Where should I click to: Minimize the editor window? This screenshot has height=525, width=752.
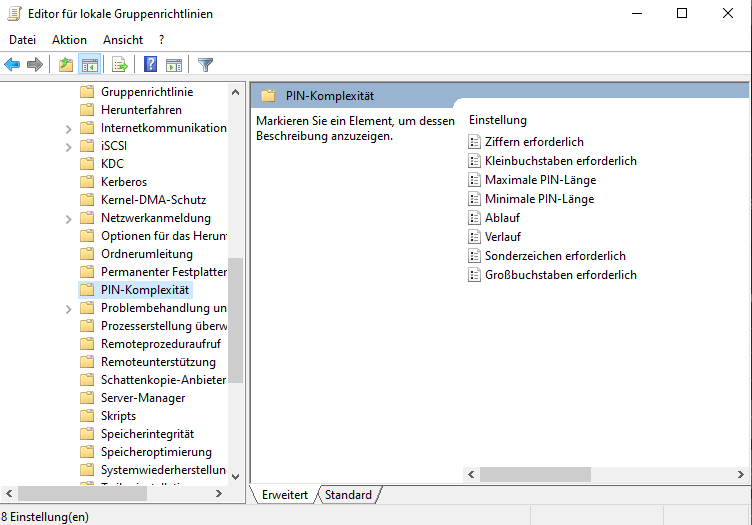(637, 13)
